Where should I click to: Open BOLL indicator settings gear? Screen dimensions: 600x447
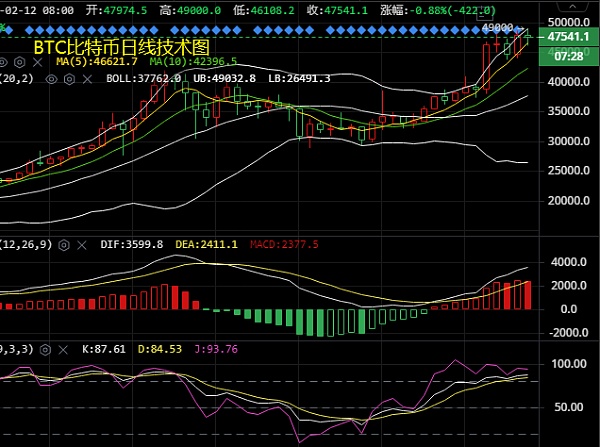pyautogui.click(x=69, y=79)
